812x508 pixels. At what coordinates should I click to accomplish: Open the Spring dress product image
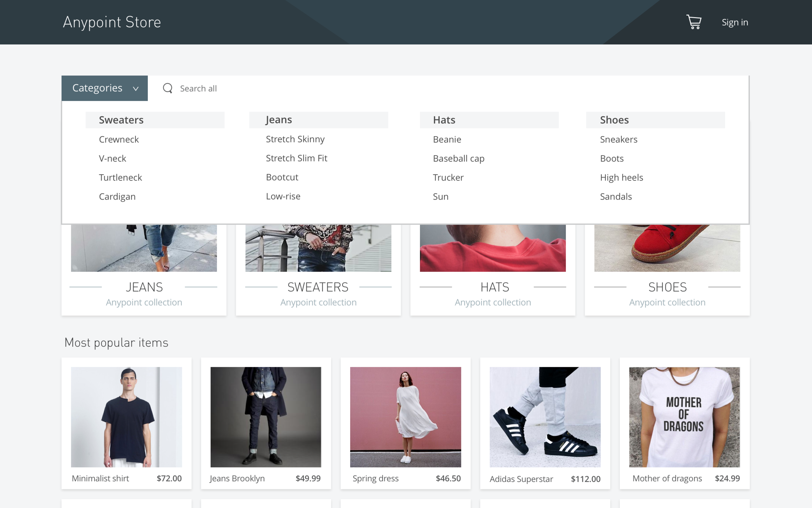point(405,417)
